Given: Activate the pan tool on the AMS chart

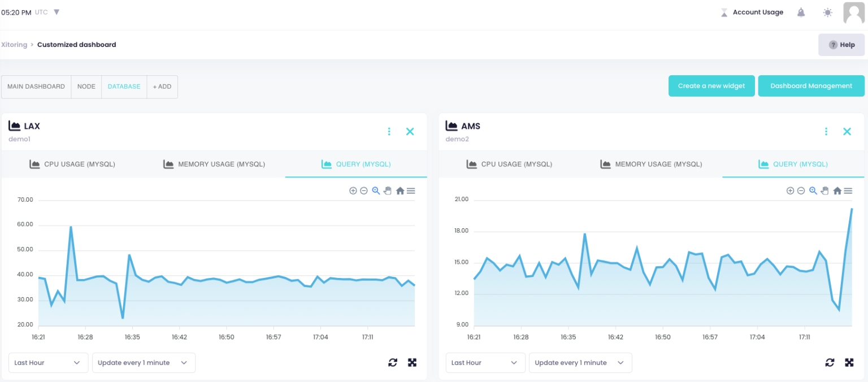Looking at the screenshot, I should 825,190.
